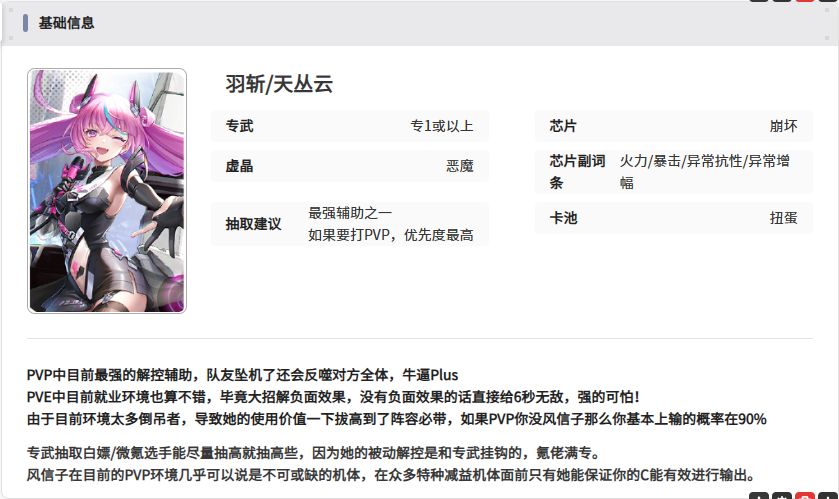Click the 芯片 label
The width and height of the screenshot is (839, 499).
pos(563,126)
